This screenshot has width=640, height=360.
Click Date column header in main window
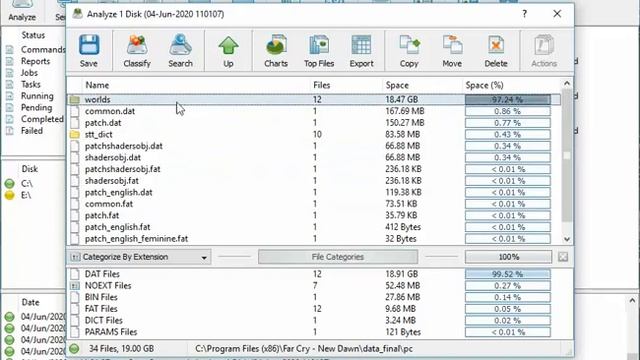pyautogui.click(x=31, y=302)
